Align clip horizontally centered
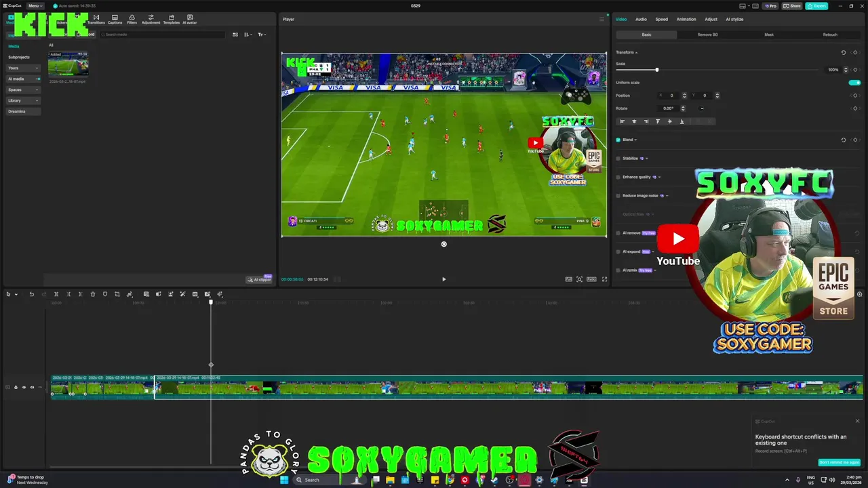The height and width of the screenshot is (488, 868). coord(634,121)
